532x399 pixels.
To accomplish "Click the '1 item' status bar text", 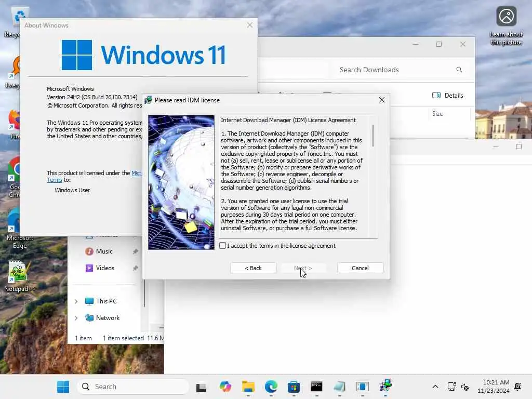I will tap(84, 338).
